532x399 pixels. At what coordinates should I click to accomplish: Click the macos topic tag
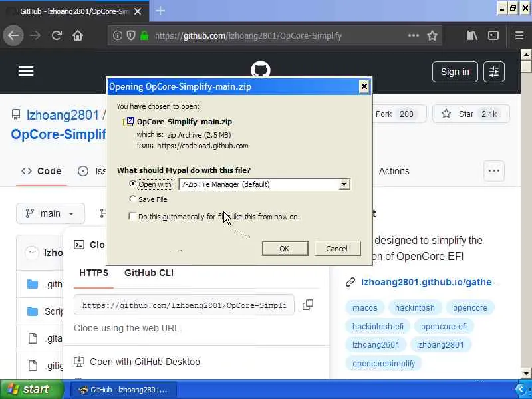click(x=364, y=308)
